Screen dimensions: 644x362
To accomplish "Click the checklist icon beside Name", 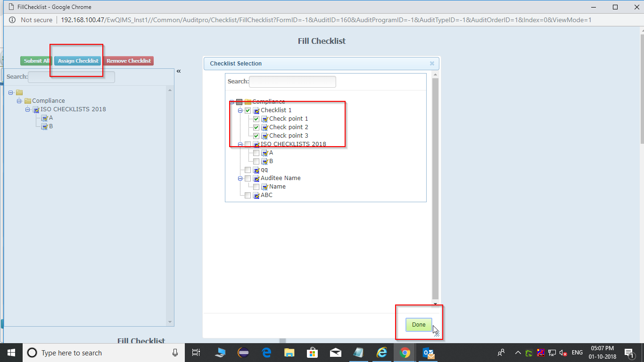I will pyautogui.click(x=265, y=187).
